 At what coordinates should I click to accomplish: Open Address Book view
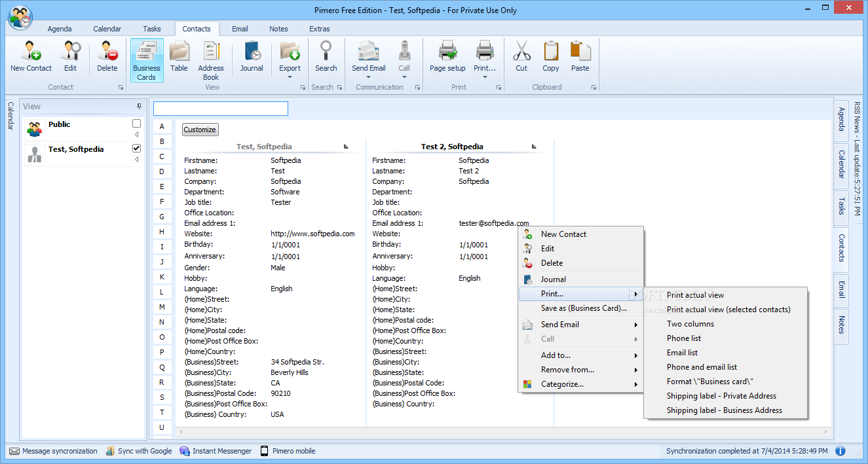(211, 60)
